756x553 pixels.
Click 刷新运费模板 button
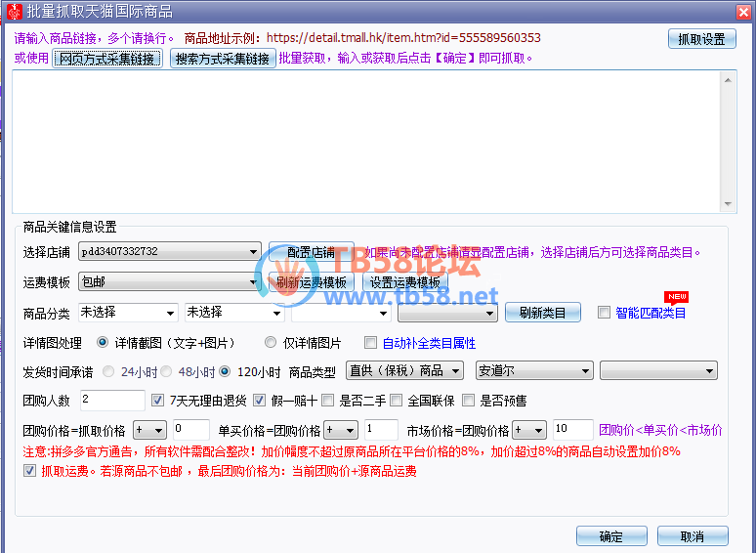[x=311, y=282]
